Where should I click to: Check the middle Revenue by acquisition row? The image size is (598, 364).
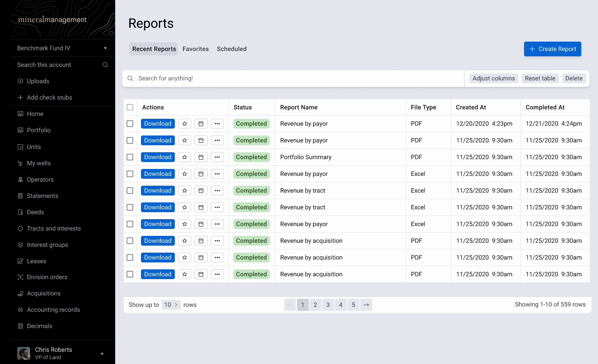click(x=130, y=257)
